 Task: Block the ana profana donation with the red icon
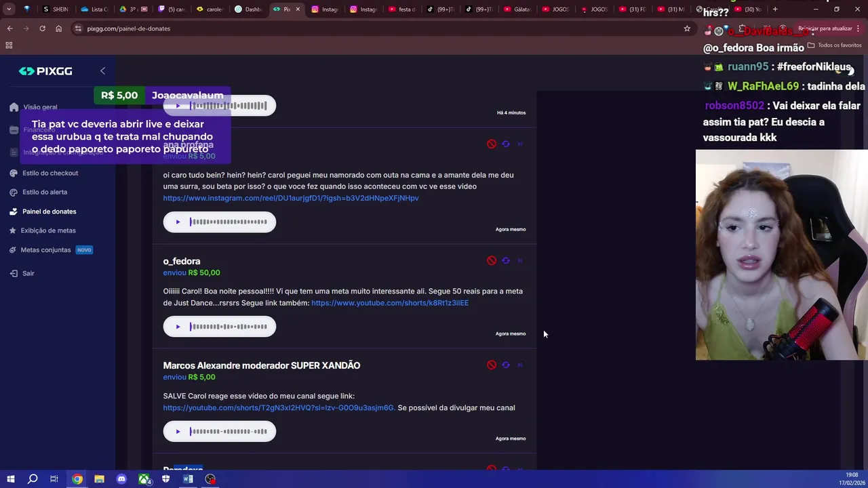click(492, 144)
